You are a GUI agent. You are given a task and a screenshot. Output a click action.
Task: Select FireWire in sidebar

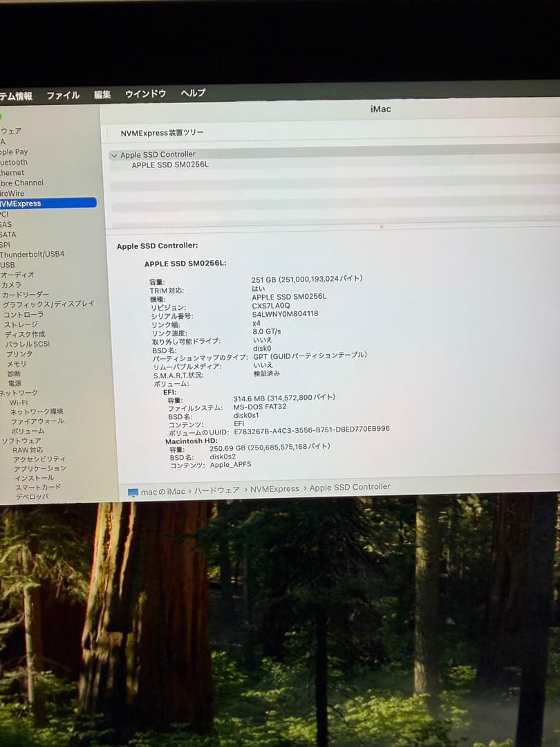pos(12,194)
